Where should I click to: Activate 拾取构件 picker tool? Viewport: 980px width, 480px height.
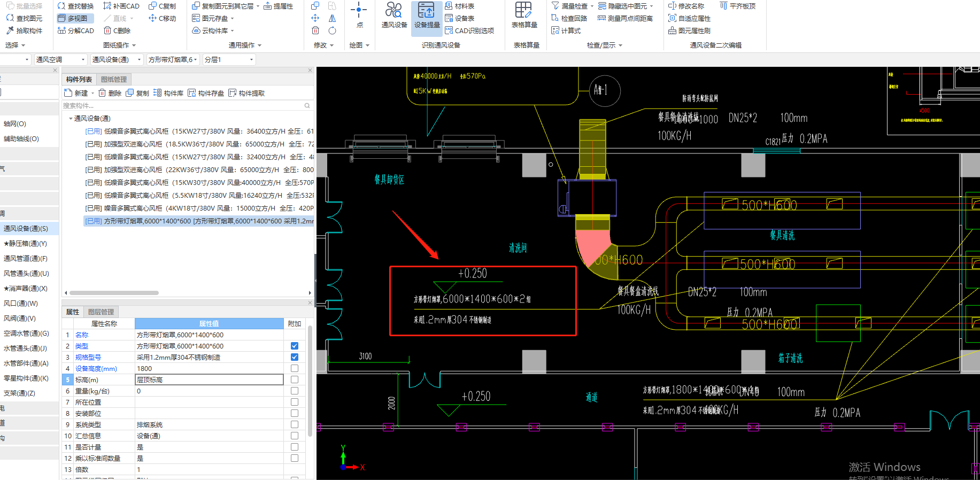pos(24,30)
